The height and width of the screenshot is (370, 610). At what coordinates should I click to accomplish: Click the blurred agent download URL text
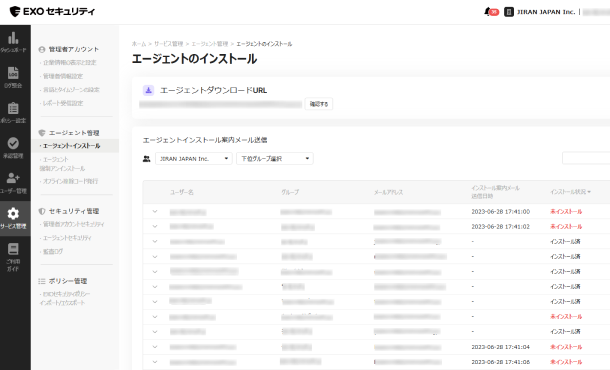pos(221,104)
